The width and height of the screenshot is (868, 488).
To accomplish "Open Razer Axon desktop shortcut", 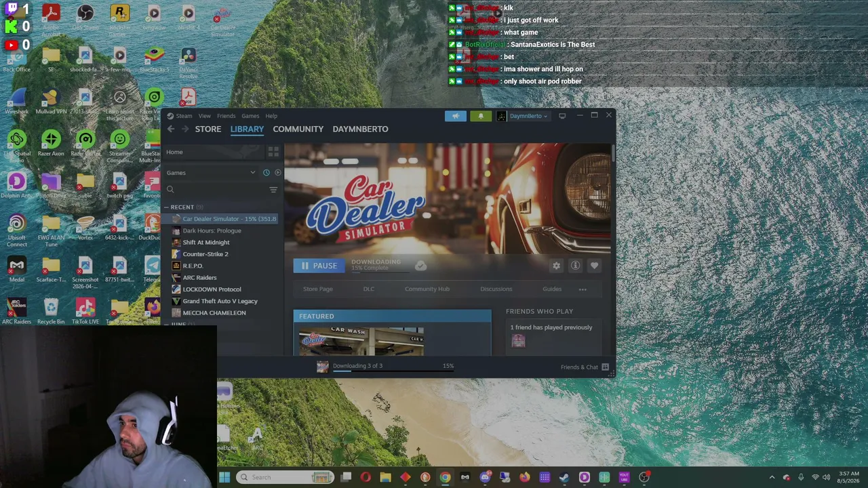I will click(51, 144).
